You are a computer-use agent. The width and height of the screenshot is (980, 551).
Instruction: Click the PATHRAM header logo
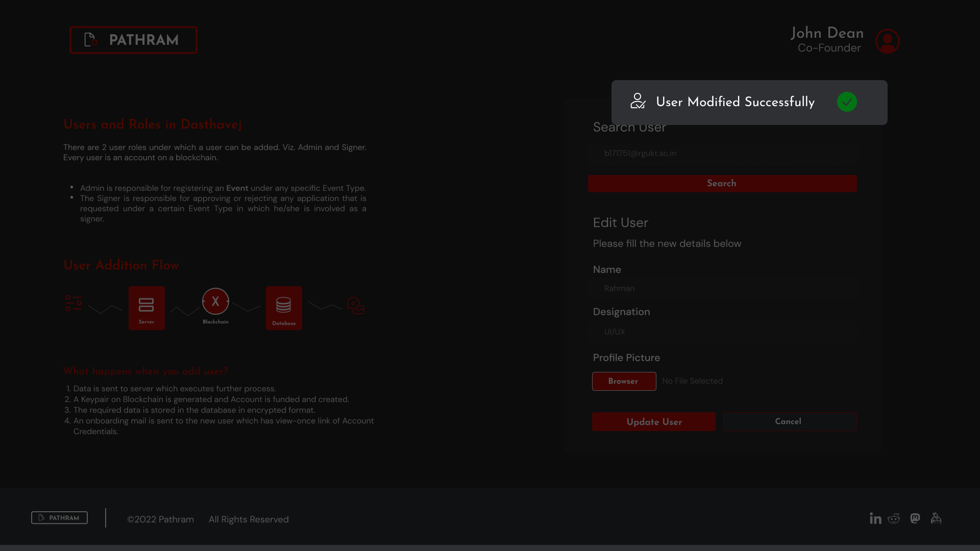[x=133, y=40]
